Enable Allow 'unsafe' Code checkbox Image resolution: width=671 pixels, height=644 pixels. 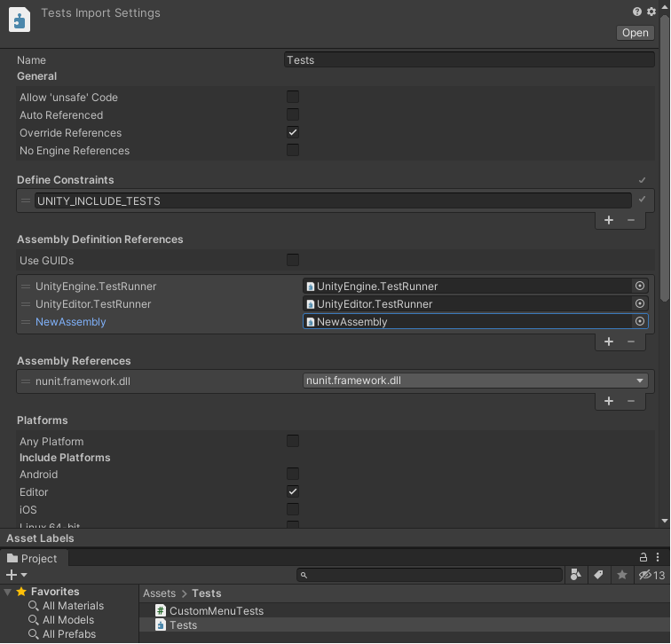[293, 97]
